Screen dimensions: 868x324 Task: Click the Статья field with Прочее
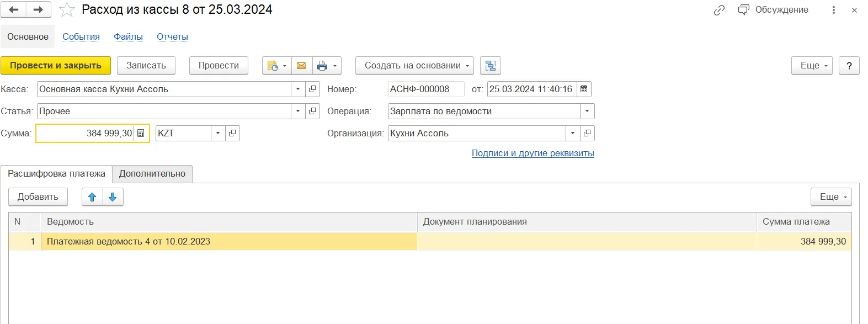click(x=164, y=111)
